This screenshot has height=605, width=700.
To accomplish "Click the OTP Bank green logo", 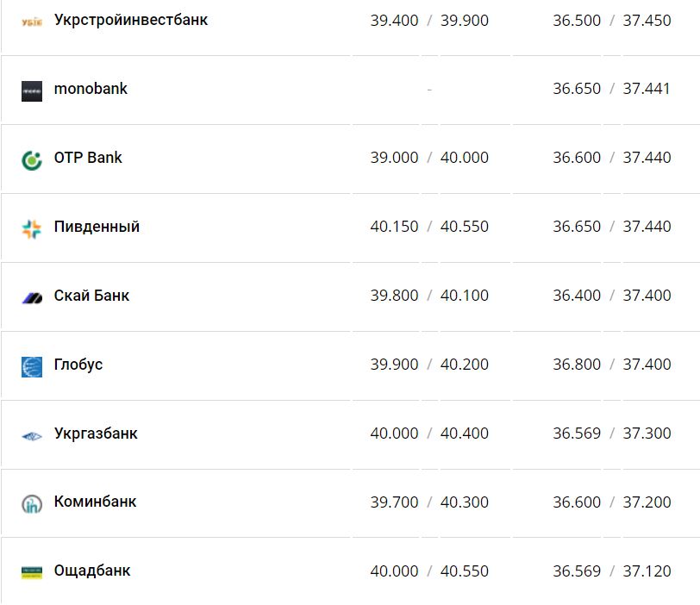I will click(32, 159).
